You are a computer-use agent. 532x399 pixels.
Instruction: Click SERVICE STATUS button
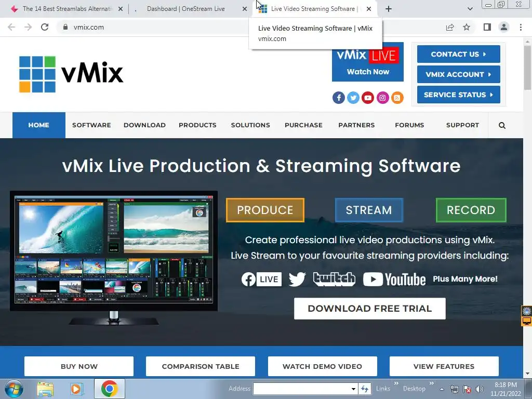[x=458, y=95]
